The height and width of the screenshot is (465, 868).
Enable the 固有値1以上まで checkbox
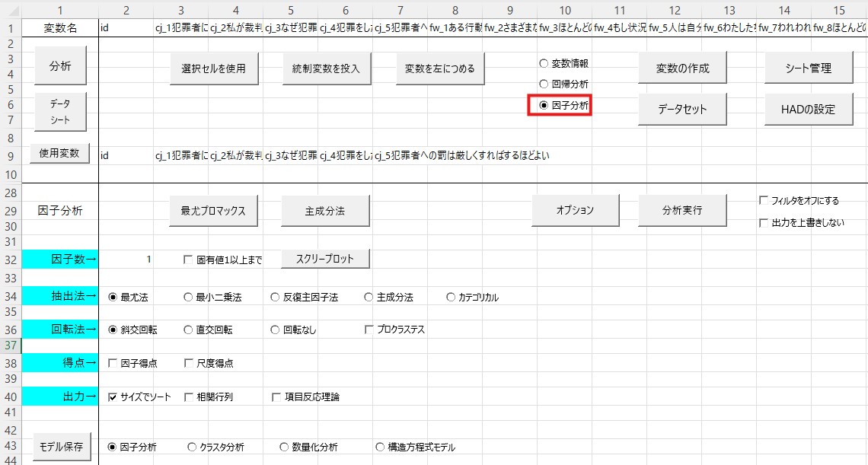click(189, 260)
